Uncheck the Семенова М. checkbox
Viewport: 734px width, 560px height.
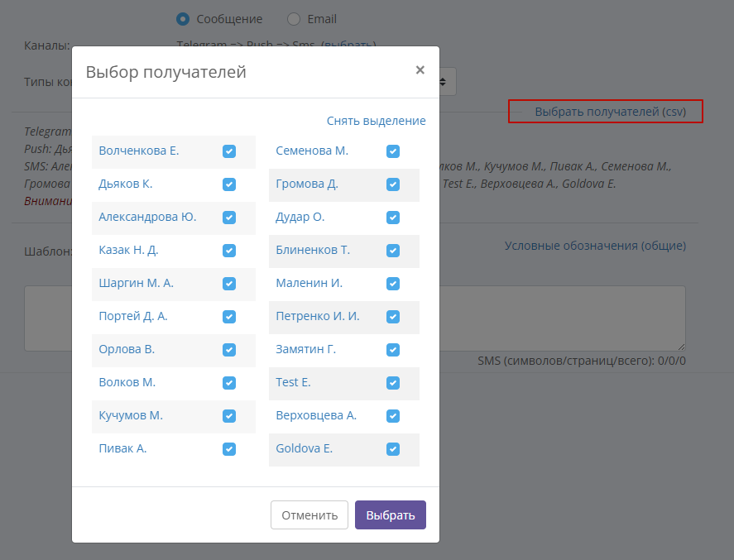click(393, 151)
